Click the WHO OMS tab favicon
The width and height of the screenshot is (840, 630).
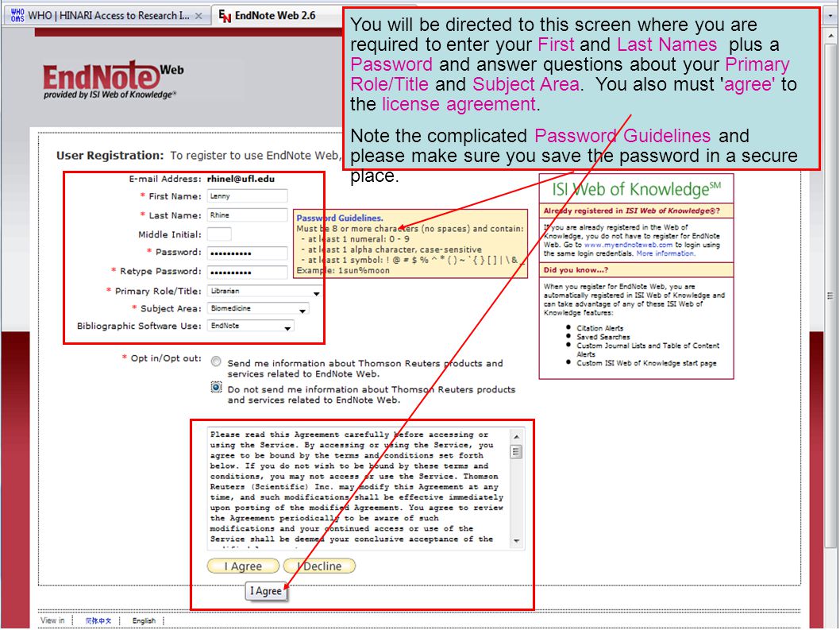pyautogui.click(x=17, y=16)
